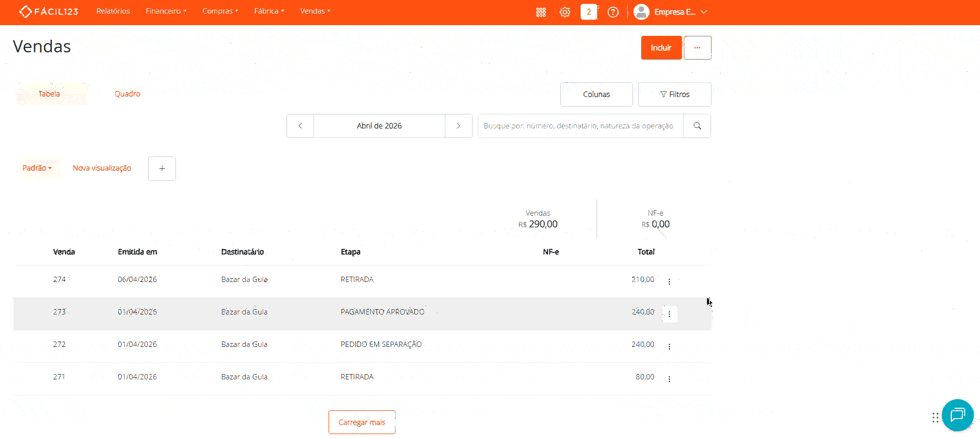
Task: Add a new view with plus button
Action: click(x=162, y=169)
